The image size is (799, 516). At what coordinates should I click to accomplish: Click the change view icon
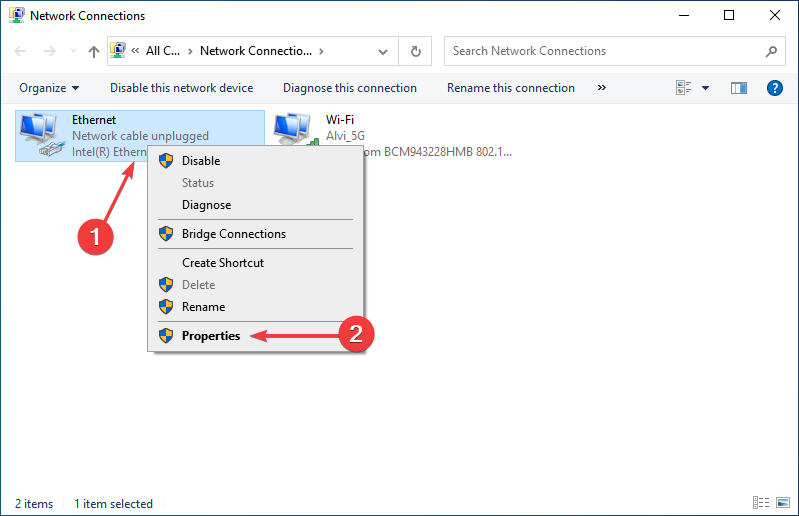tap(684, 88)
